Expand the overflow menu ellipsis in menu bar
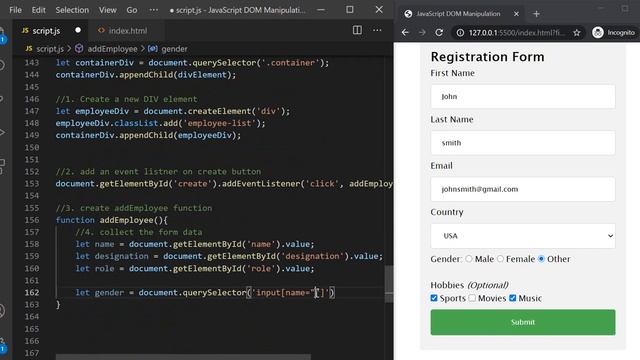The image size is (640, 360). 153,10
